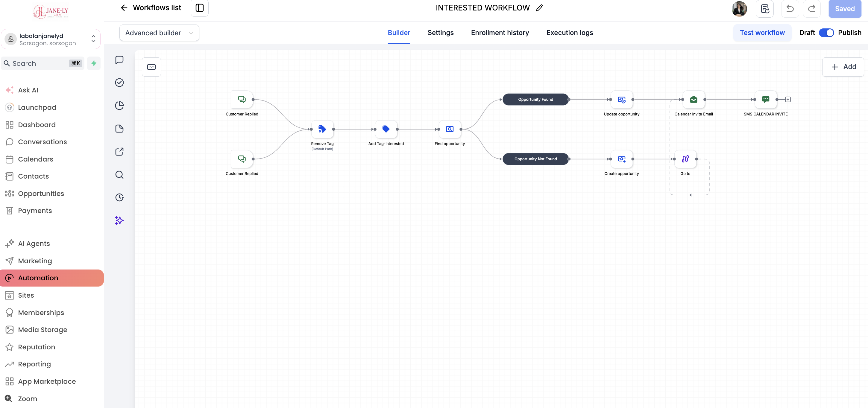Redo the last change

pos(811,9)
